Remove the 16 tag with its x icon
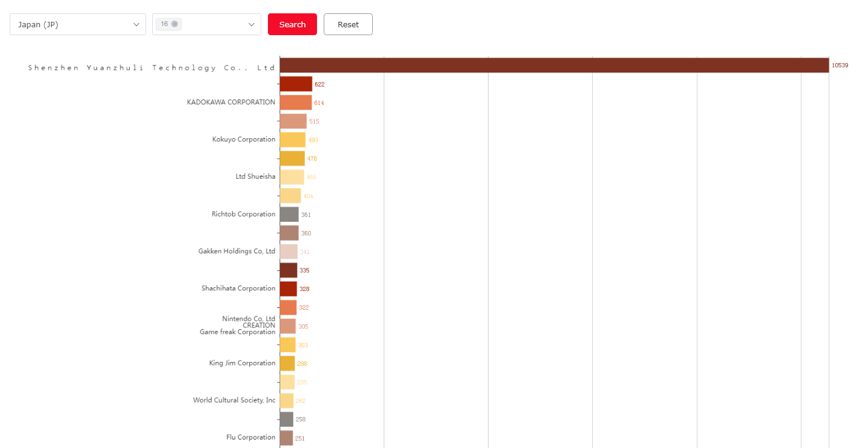The height and width of the screenshot is (448, 868). click(175, 24)
